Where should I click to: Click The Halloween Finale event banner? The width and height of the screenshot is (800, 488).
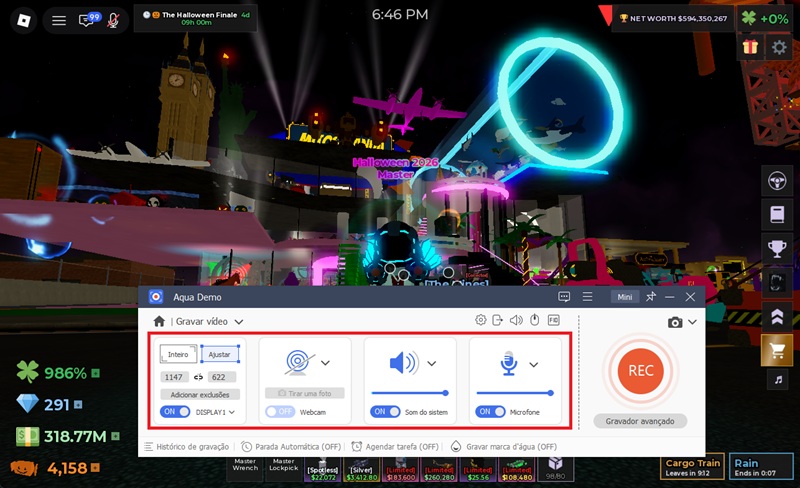click(195, 18)
